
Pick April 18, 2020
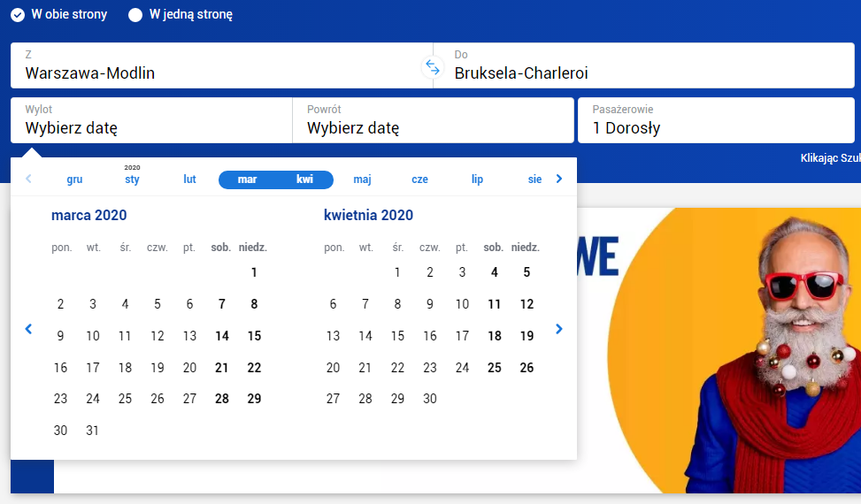pyautogui.click(x=494, y=336)
